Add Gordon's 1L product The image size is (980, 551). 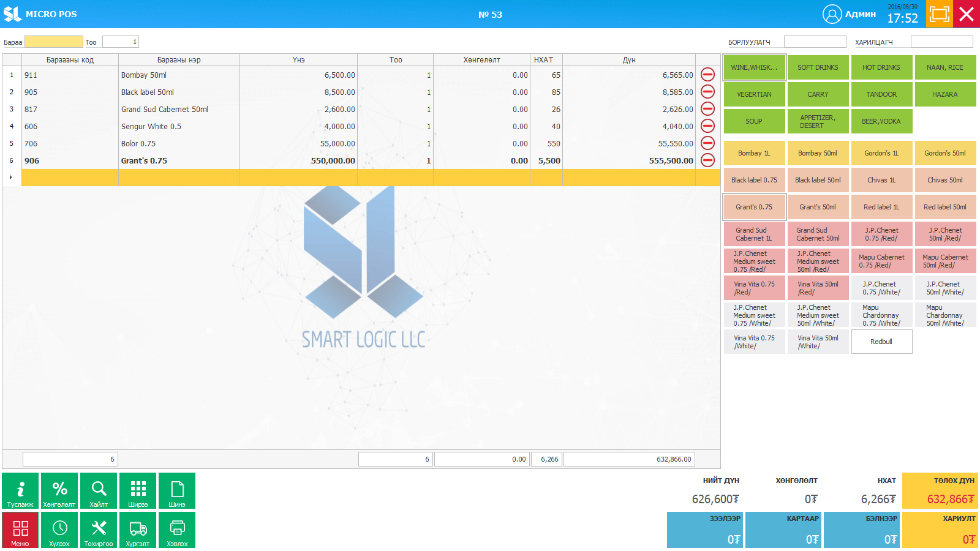pyautogui.click(x=881, y=153)
